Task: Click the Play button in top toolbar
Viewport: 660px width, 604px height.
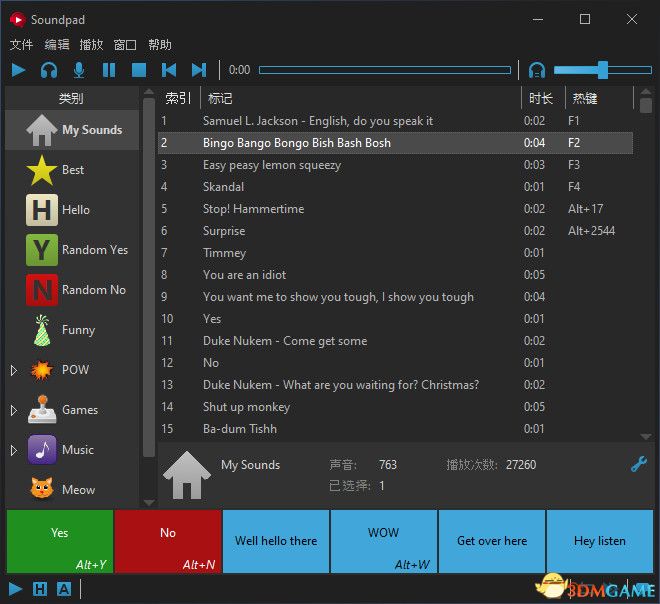Action: coord(19,70)
